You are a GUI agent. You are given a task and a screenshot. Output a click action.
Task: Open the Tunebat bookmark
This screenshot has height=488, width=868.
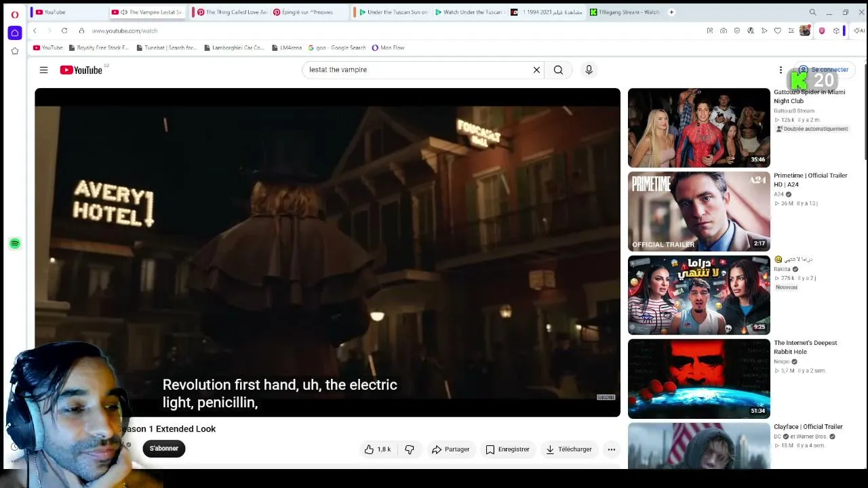coord(166,48)
